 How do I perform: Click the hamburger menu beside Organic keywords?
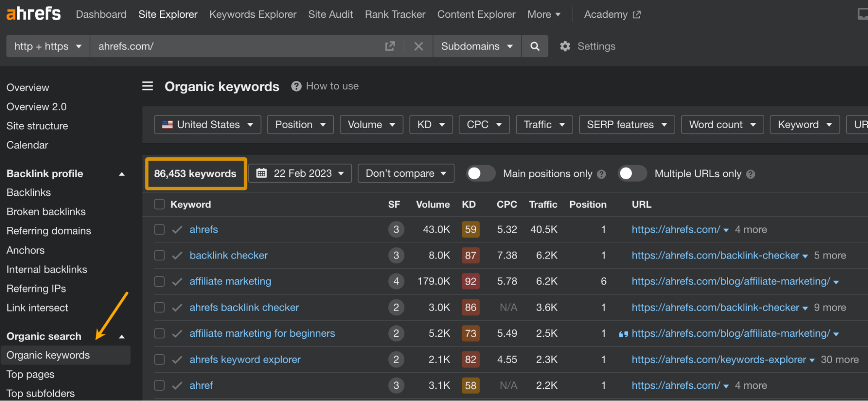[148, 86]
